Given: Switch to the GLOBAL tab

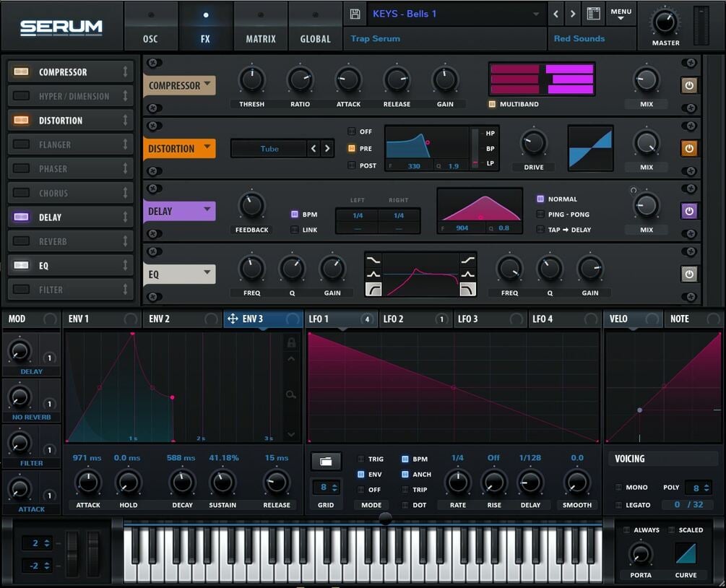Looking at the screenshot, I should pos(315,27).
